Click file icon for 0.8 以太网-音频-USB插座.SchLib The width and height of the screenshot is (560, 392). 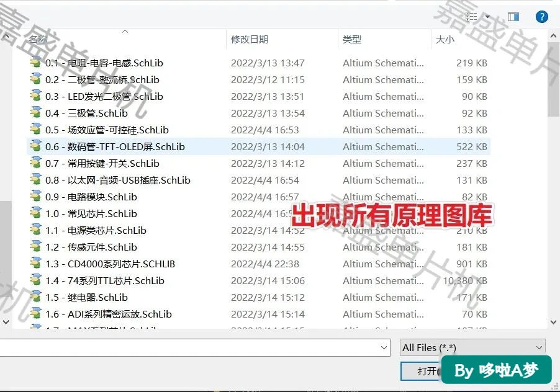coord(35,180)
